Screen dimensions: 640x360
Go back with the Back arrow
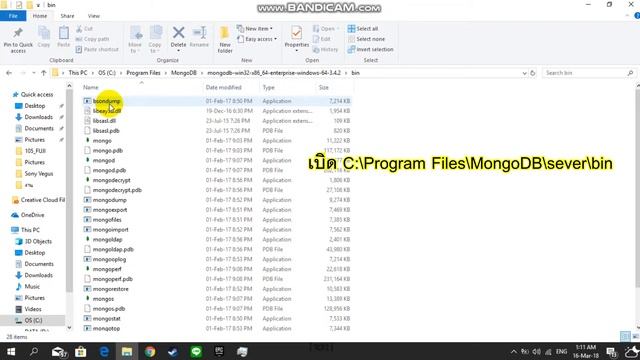9,73
